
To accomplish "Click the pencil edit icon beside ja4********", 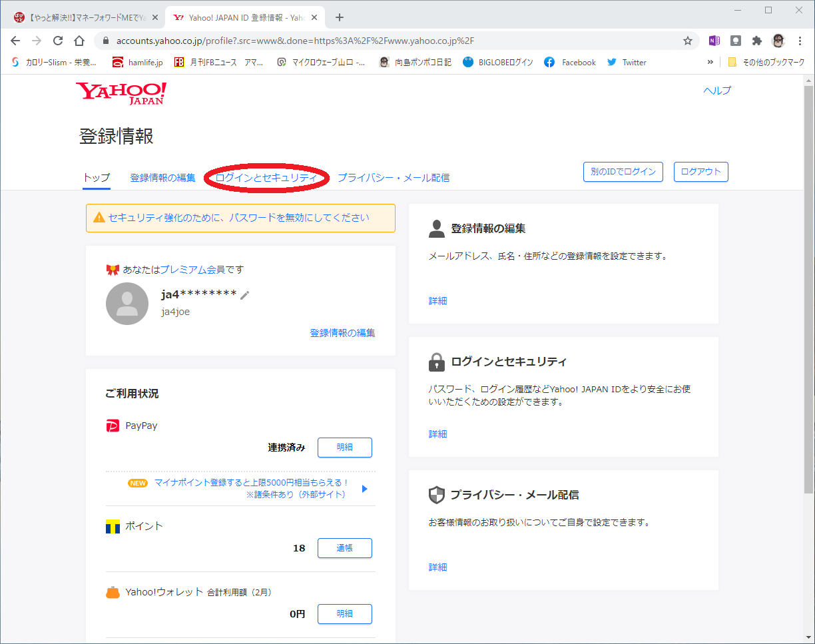I will 245,295.
